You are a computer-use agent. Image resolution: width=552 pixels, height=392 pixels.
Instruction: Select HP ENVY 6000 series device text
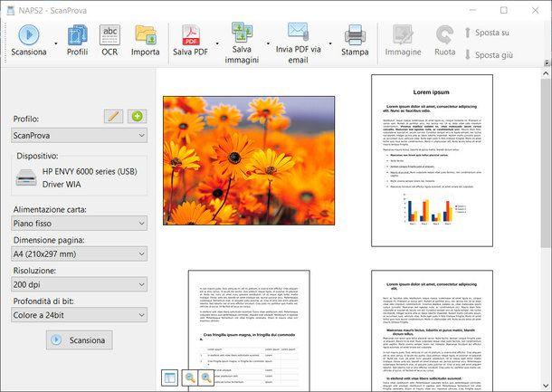coord(90,171)
